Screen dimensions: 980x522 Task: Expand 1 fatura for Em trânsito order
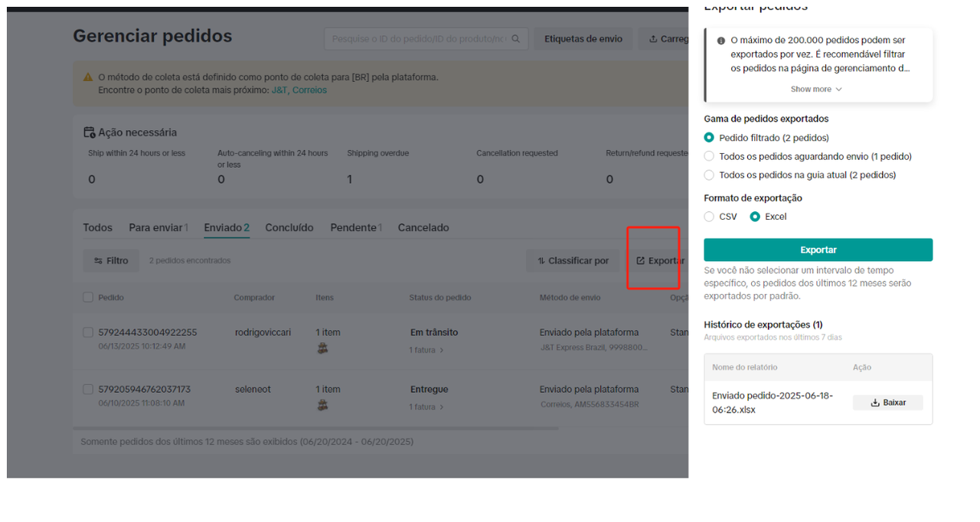426,350
